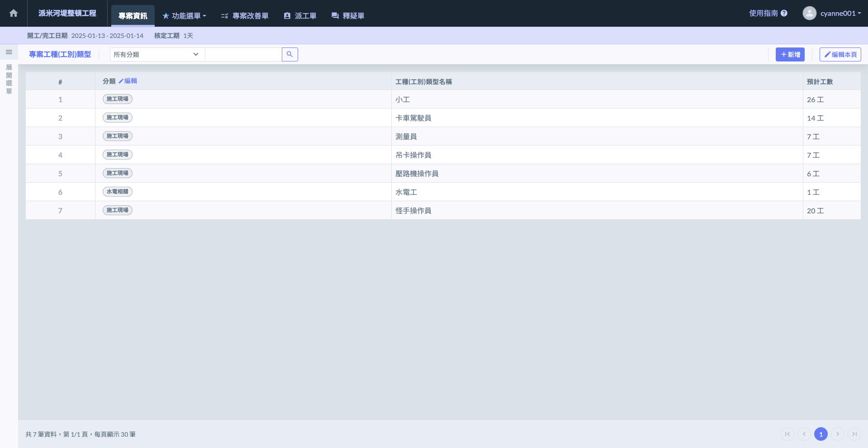Go to the last page arrow

click(x=854, y=434)
